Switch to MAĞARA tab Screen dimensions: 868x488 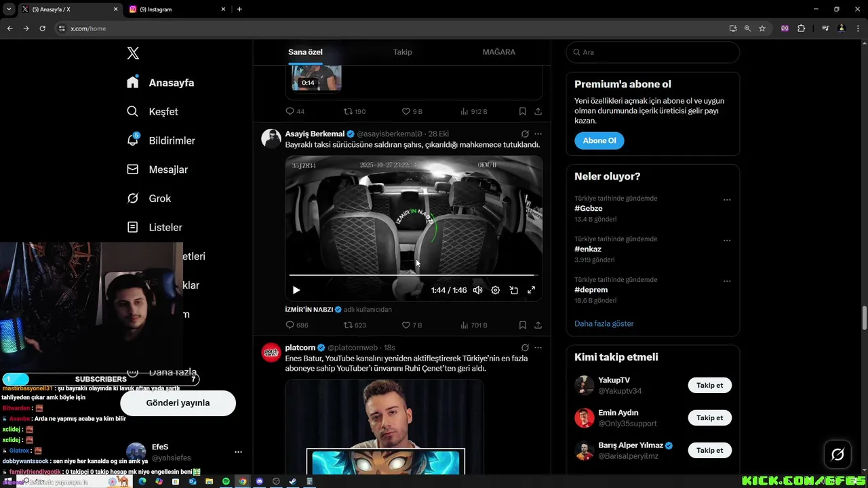[x=499, y=52]
